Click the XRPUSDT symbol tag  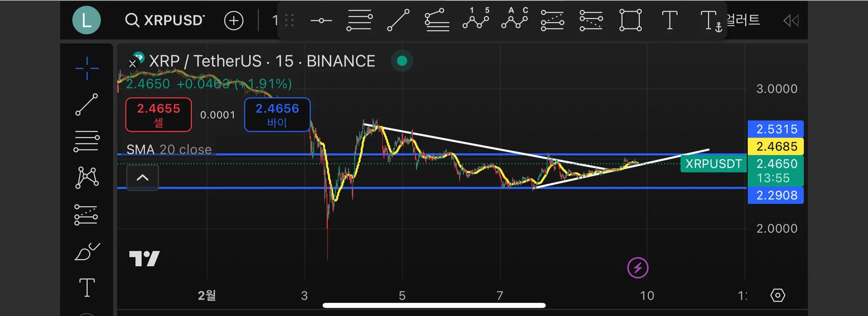713,163
